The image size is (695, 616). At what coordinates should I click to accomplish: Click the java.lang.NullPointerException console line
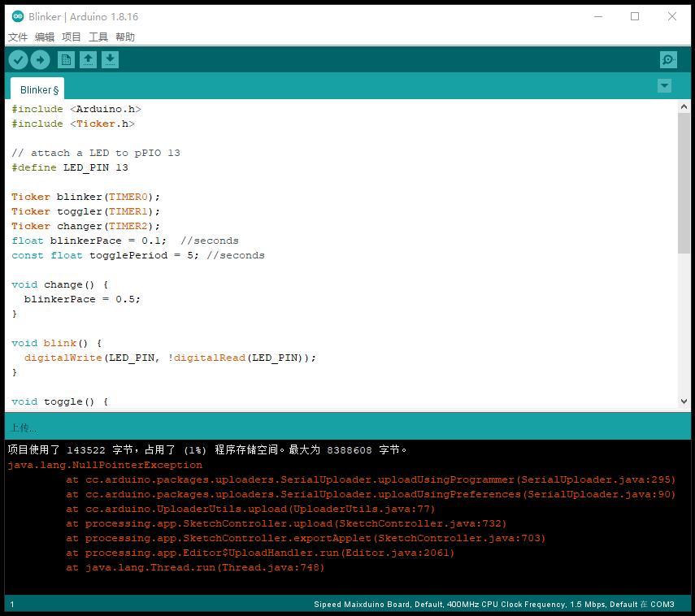pos(105,465)
